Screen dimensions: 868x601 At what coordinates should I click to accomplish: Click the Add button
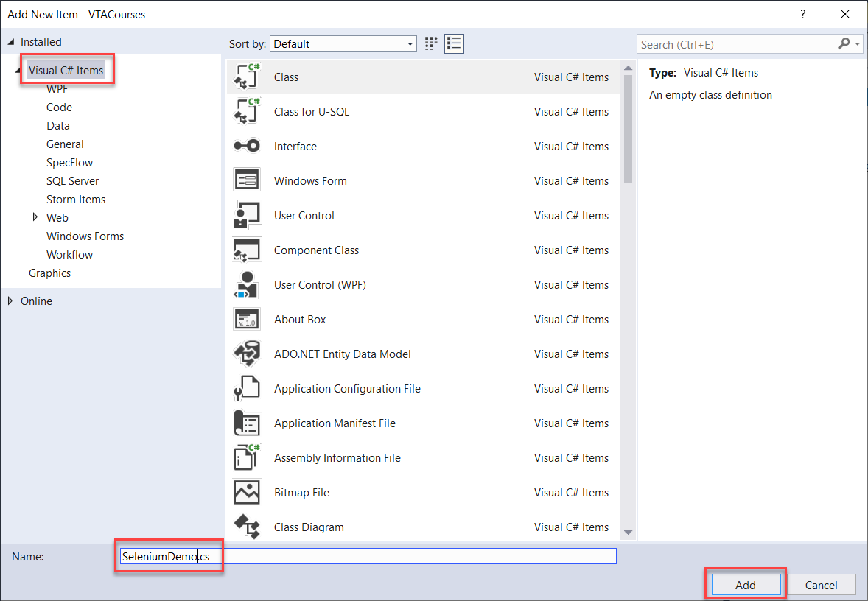(746, 585)
